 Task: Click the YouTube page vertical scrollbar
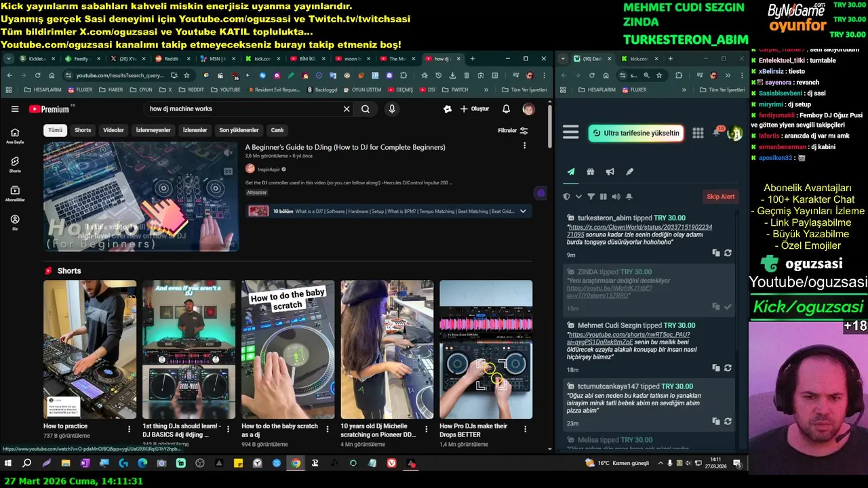pyautogui.click(x=549, y=127)
